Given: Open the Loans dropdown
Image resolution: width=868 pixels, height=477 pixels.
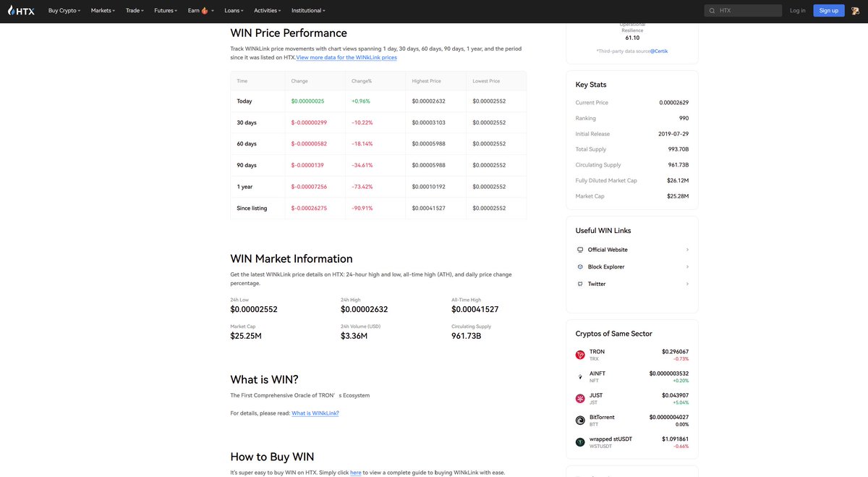Looking at the screenshot, I should (x=234, y=11).
